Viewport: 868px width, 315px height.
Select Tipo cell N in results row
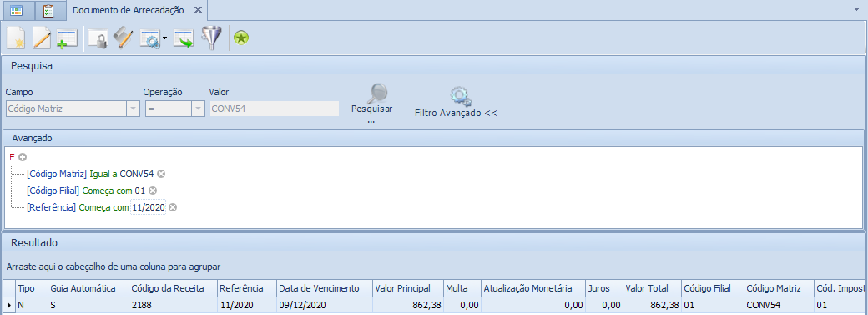[32, 305]
